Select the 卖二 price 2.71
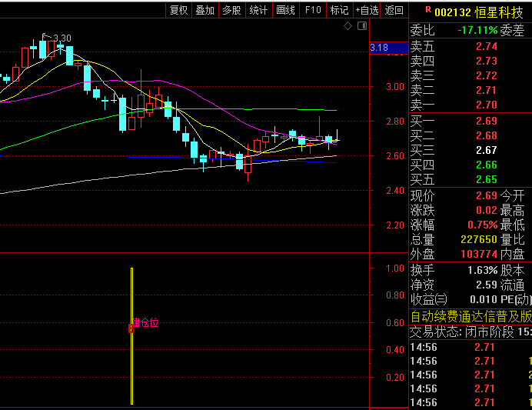 tap(486, 90)
